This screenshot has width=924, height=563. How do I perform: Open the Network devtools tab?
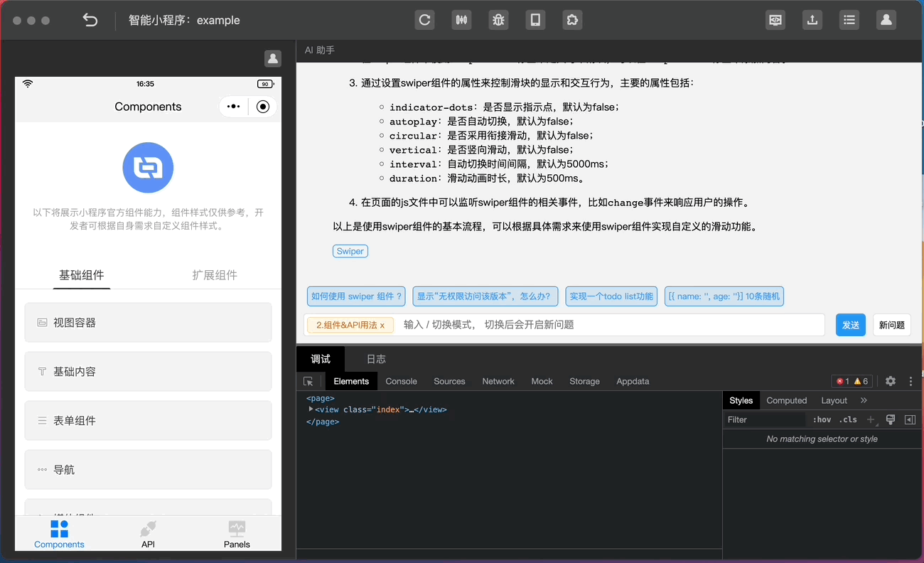(498, 382)
